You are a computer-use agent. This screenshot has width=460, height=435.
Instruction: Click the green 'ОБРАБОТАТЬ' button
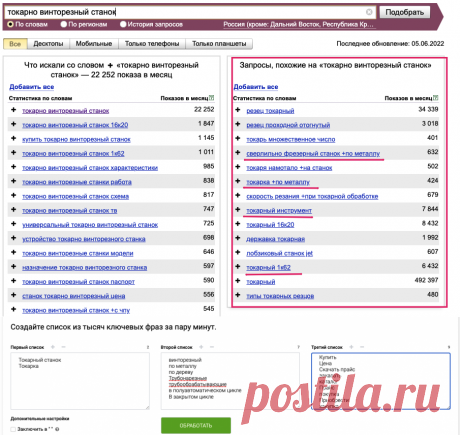pos(196,426)
